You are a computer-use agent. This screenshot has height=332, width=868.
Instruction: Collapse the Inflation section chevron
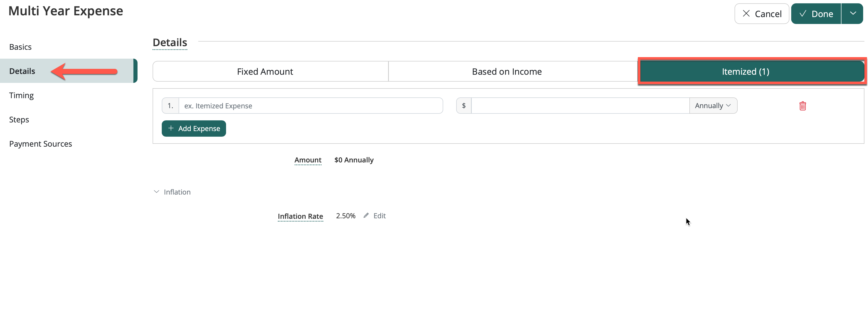(x=156, y=192)
